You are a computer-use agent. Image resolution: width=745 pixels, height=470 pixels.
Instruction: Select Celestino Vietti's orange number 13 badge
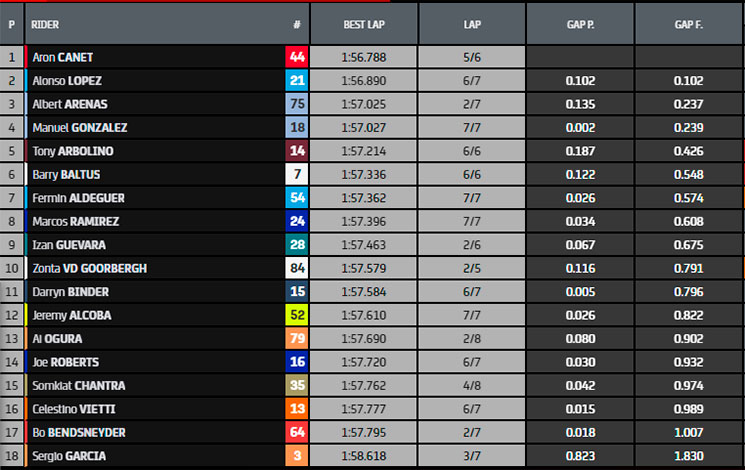click(297, 409)
